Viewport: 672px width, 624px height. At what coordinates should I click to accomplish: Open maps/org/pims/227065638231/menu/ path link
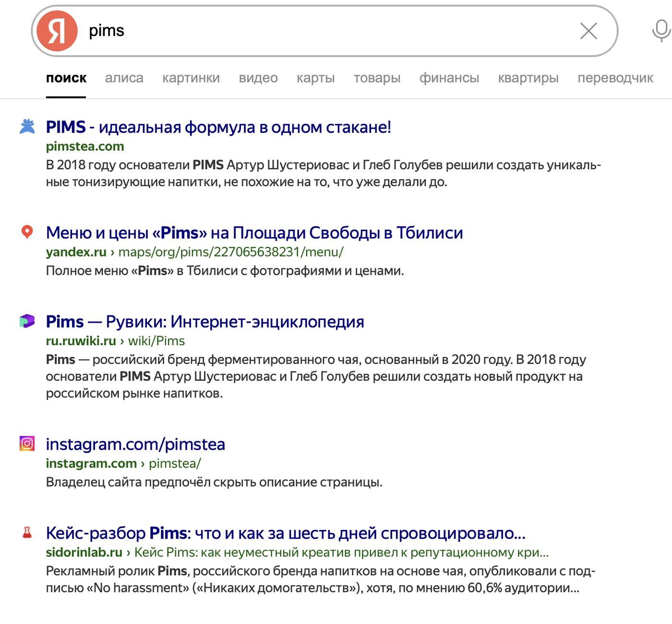231,252
